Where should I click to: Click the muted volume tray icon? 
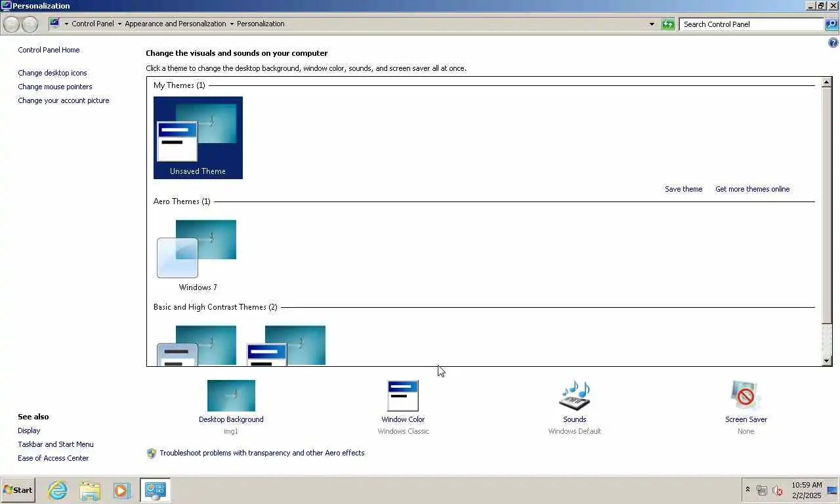778,490
